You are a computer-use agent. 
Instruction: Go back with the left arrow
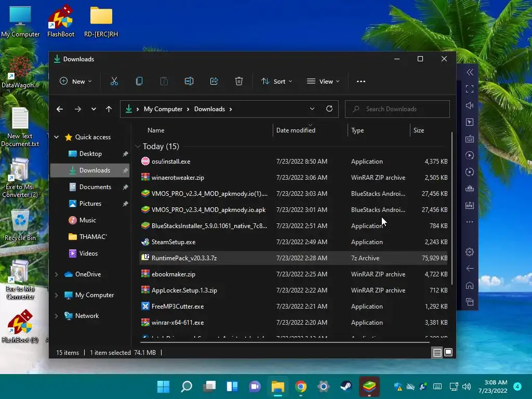pyautogui.click(x=60, y=109)
